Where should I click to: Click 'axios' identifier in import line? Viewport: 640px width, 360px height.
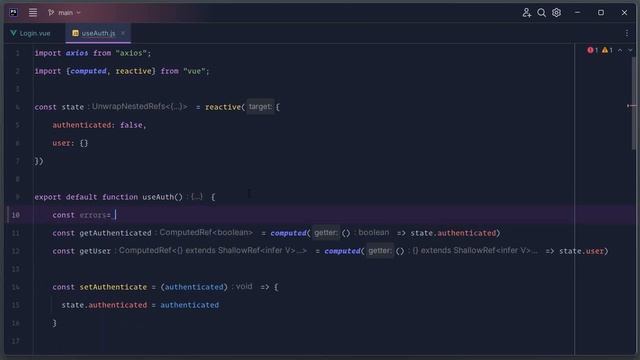pyautogui.click(x=77, y=53)
